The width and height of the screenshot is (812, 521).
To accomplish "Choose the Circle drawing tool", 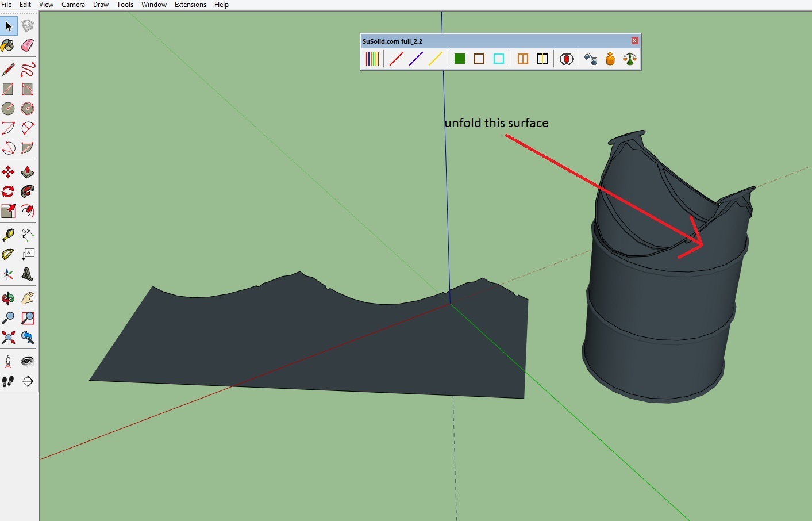I will tap(9, 109).
